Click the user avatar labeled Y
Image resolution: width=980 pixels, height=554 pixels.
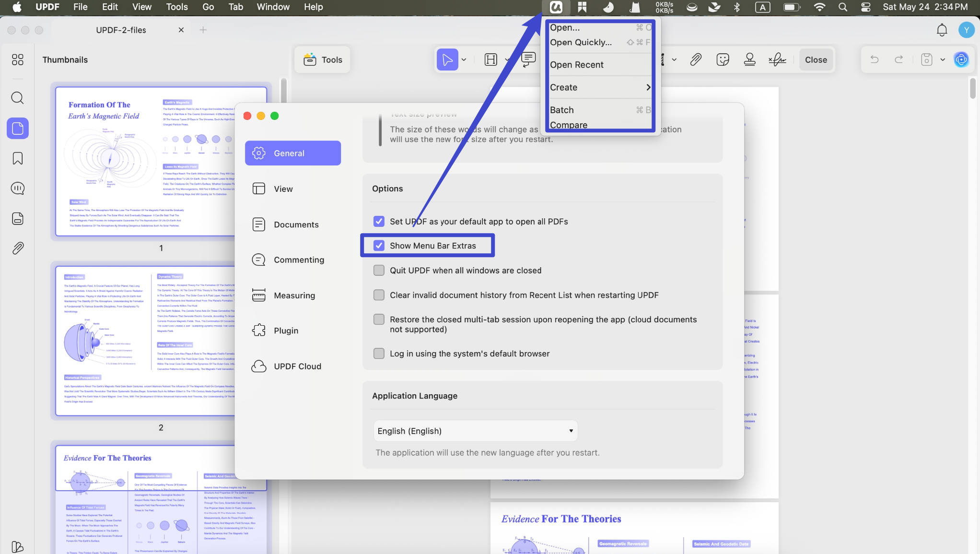[966, 30]
